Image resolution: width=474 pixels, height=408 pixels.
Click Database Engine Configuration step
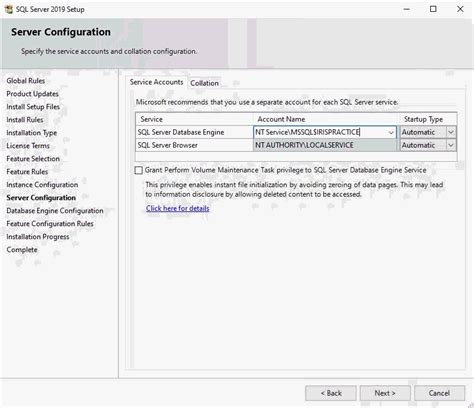[x=55, y=211]
